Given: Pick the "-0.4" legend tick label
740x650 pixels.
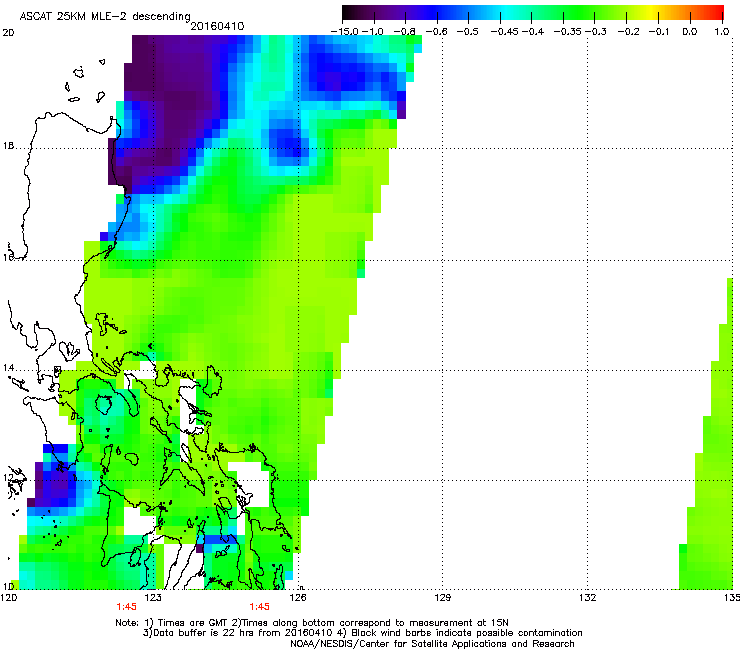Looking at the screenshot, I should [533, 32].
